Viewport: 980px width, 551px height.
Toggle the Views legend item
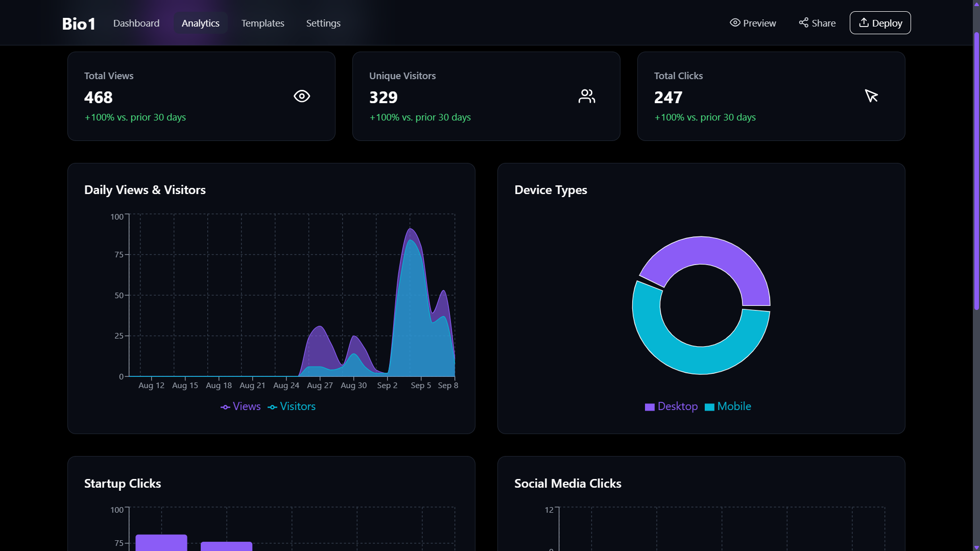241,406
